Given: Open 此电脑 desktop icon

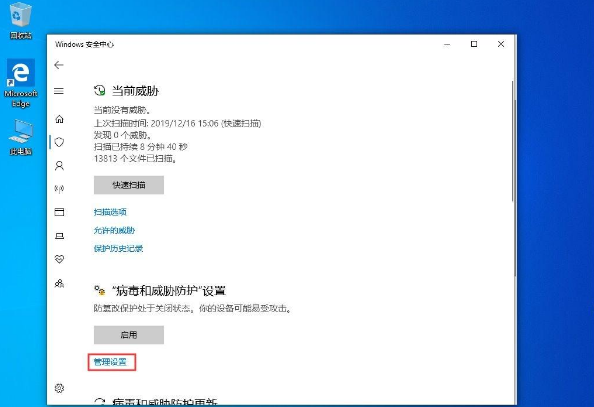Looking at the screenshot, I should pos(21,137).
